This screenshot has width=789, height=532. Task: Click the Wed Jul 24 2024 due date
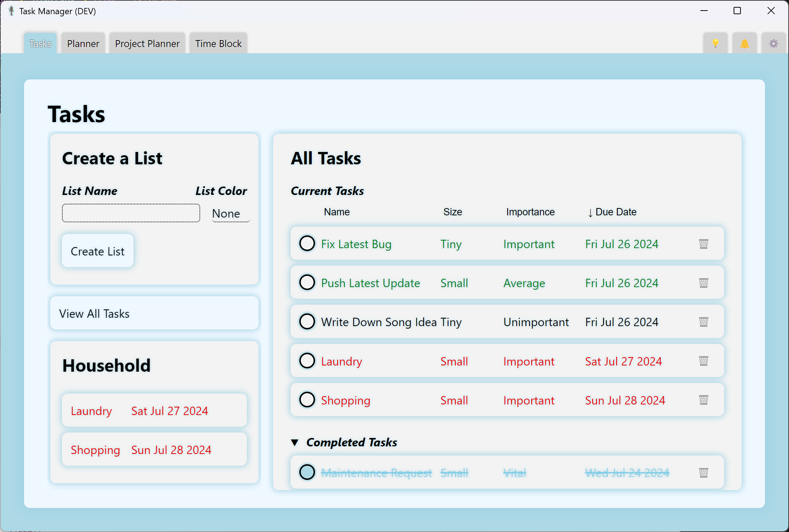tap(627, 473)
